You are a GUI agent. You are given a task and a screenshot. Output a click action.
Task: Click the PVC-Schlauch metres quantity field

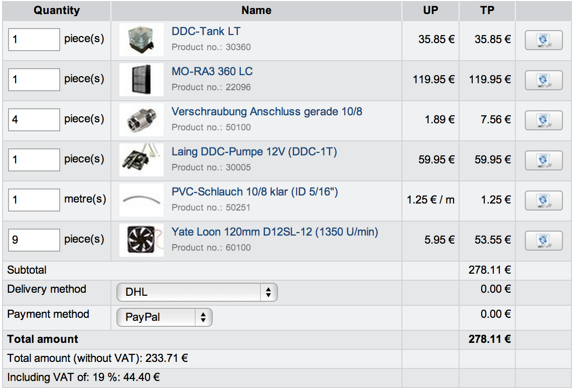(x=34, y=200)
